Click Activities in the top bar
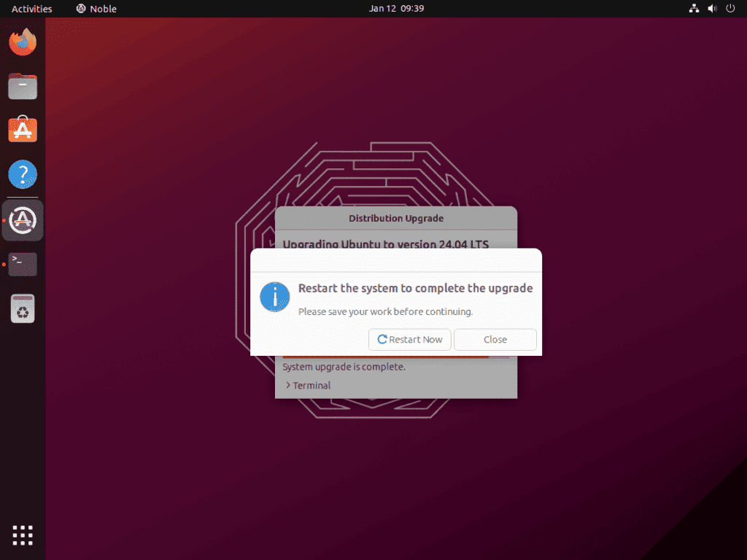 [x=31, y=9]
